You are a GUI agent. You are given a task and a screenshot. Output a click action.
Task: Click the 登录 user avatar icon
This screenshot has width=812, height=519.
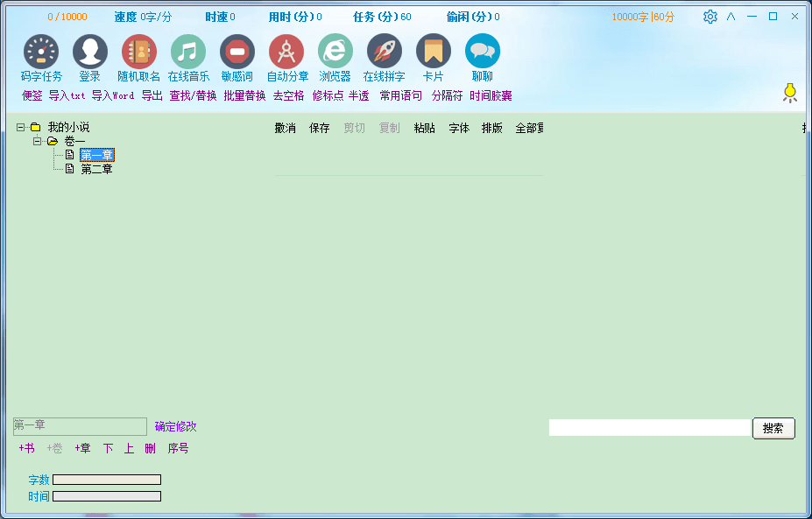90,53
